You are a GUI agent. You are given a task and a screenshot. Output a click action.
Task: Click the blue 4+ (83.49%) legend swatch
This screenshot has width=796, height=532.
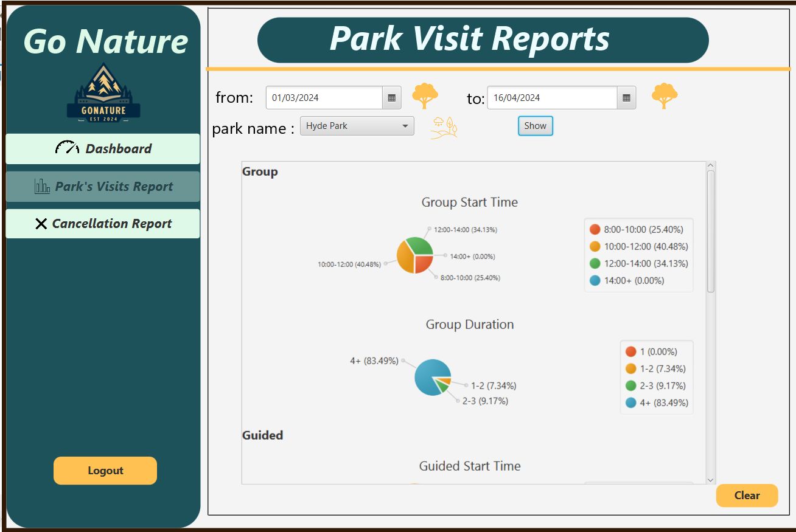[x=631, y=402]
